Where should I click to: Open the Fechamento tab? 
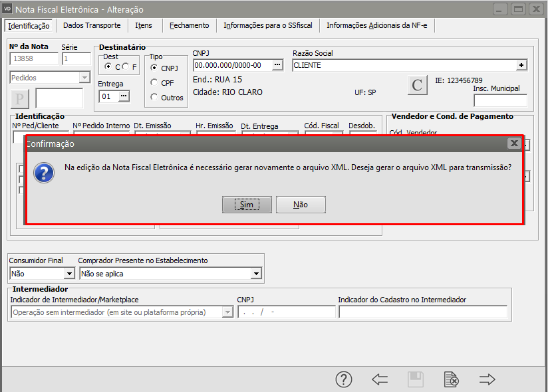pyautogui.click(x=189, y=25)
